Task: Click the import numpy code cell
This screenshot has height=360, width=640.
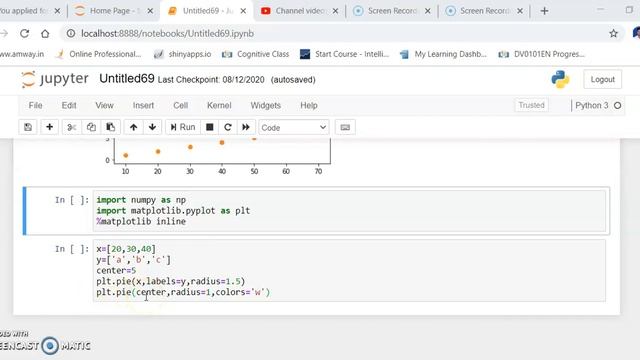Action: click(x=349, y=211)
